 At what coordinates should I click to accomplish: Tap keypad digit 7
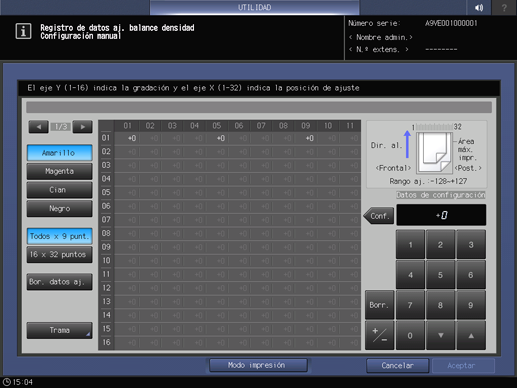coord(410,305)
